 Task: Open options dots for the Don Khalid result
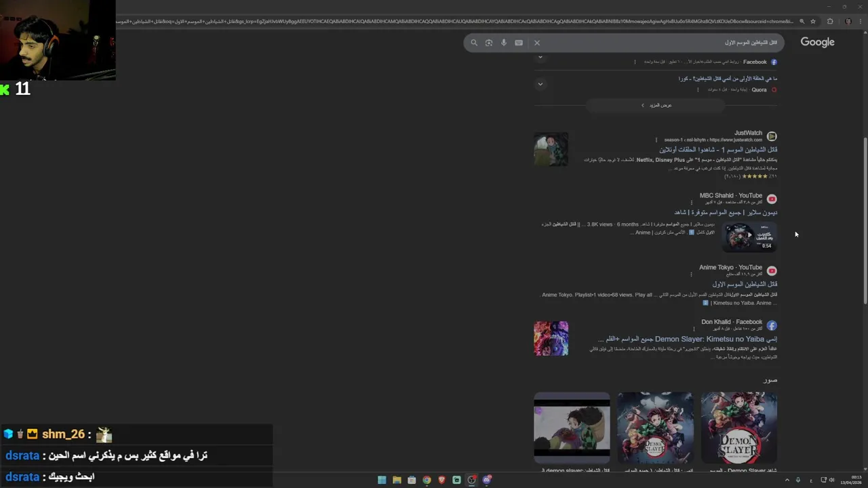point(694,329)
